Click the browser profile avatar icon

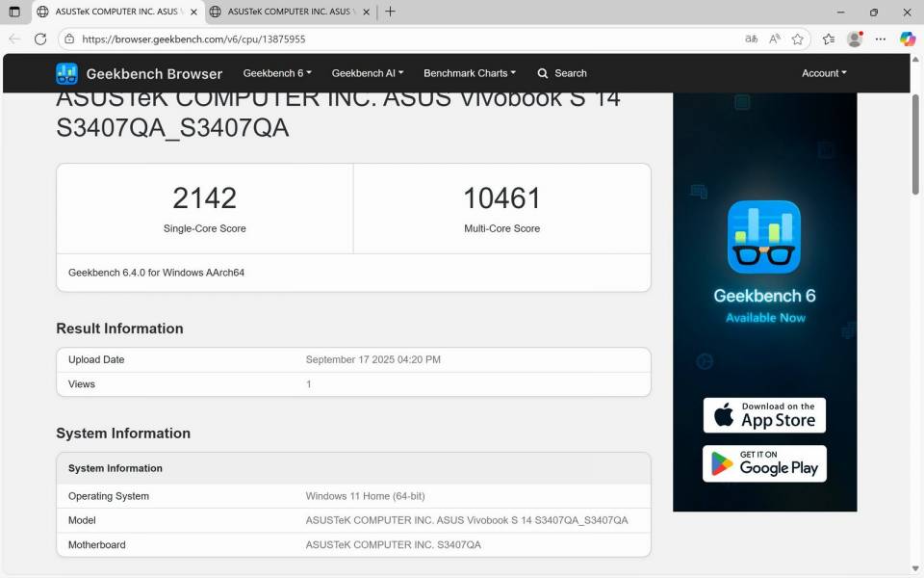[854, 39]
